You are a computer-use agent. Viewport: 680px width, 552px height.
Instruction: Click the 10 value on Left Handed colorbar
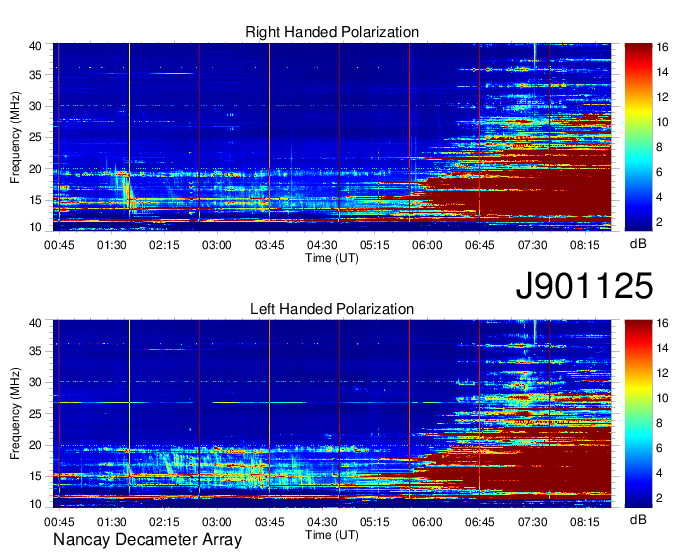pos(662,398)
